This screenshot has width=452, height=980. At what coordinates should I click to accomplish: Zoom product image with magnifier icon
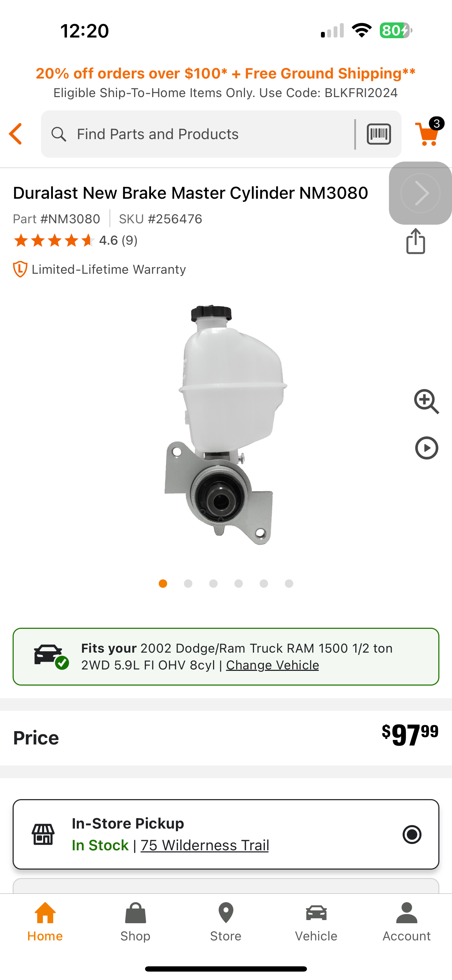426,401
